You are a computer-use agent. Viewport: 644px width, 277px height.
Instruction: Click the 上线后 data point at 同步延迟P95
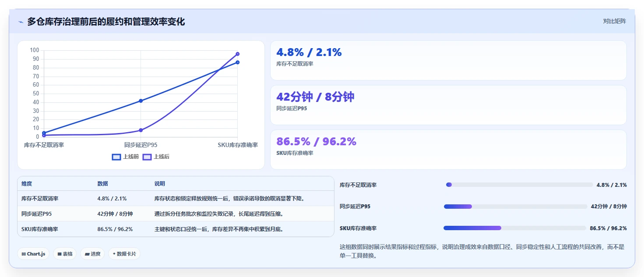(141, 130)
